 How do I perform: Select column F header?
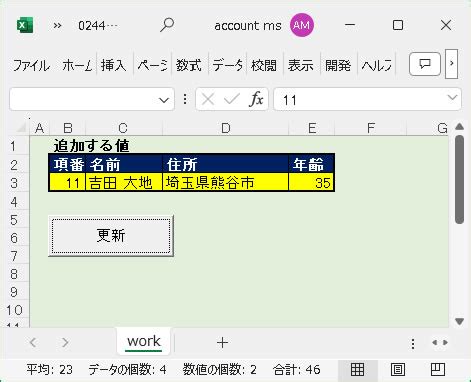coord(371,128)
